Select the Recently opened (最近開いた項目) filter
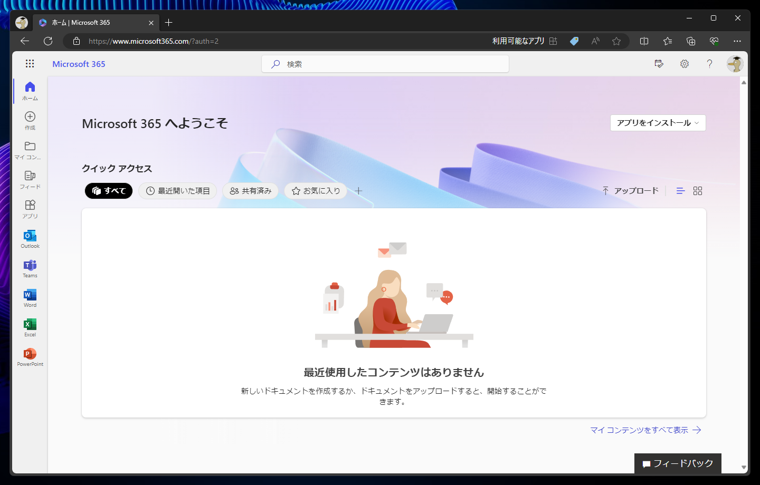The image size is (760, 485). tap(178, 191)
